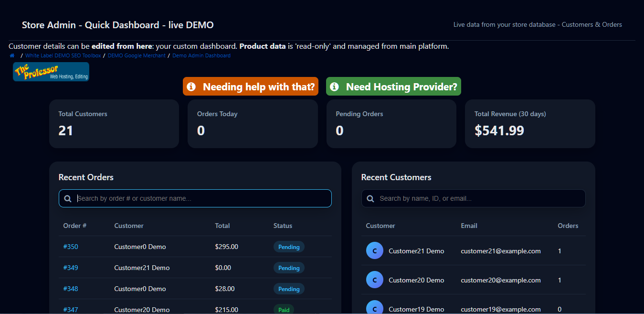Screen dimensions: 644x314
Task: Click Customer21 Demo's avatar icon
Action: (x=375, y=250)
